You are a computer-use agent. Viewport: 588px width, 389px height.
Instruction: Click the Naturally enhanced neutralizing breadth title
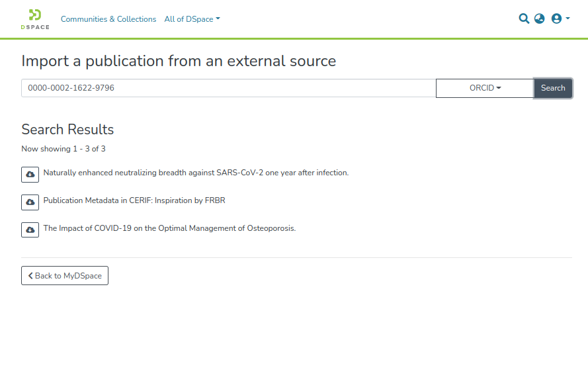click(196, 173)
